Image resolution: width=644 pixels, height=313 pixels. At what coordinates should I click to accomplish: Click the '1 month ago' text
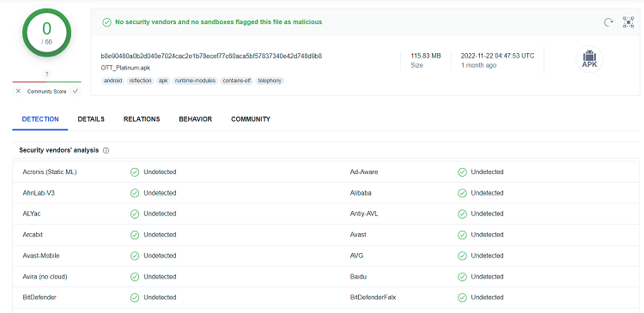pyautogui.click(x=478, y=65)
